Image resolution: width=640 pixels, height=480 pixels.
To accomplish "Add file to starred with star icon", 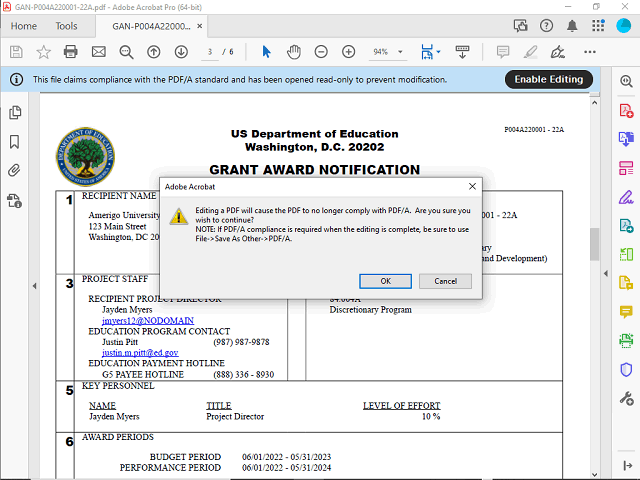I will pos(43,52).
